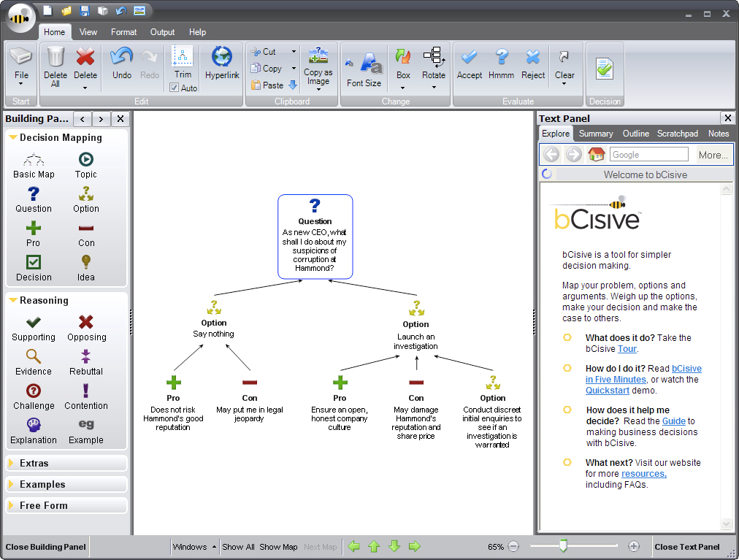Expand the Examples section
The height and width of the screenshot is (560, 739).
coord(66,484)
